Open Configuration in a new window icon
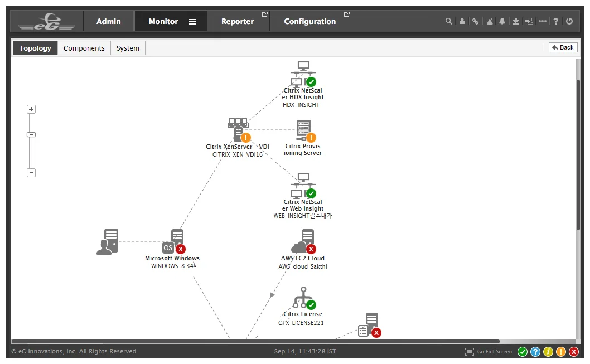 [347, 14]
